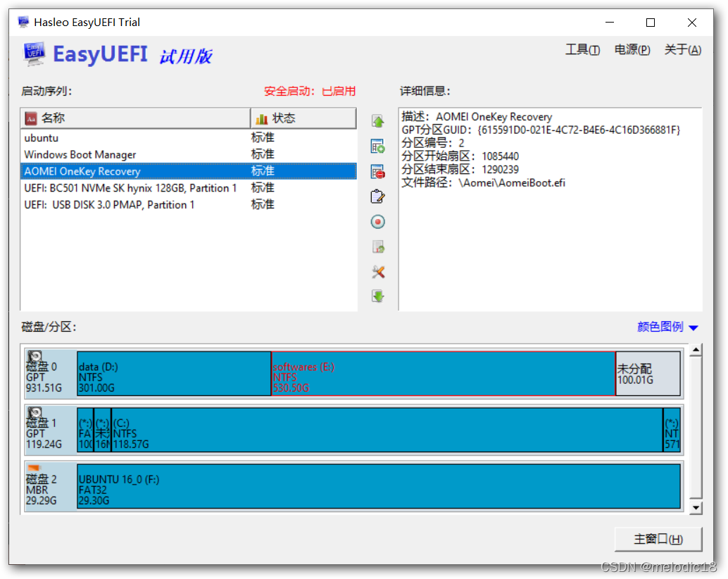Select the 未分配 100.01G region

click(648, 374)
